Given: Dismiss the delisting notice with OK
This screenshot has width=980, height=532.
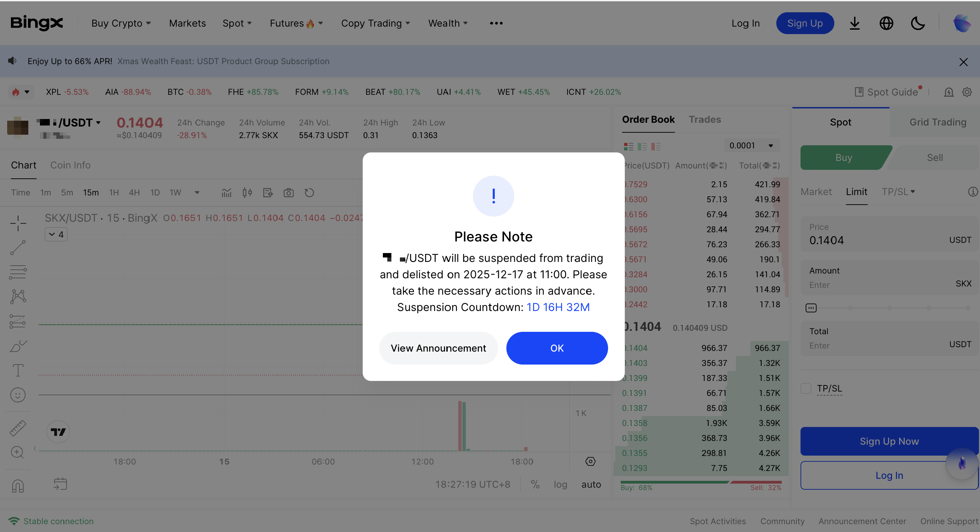Looking at the screenshot, I should click(x=557, y=348).
